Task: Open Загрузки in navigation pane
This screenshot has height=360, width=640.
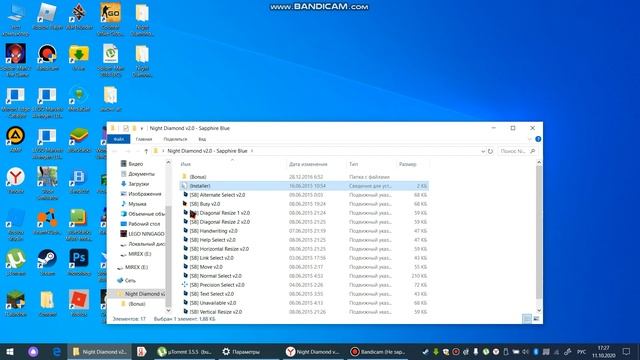Action: 139,184
